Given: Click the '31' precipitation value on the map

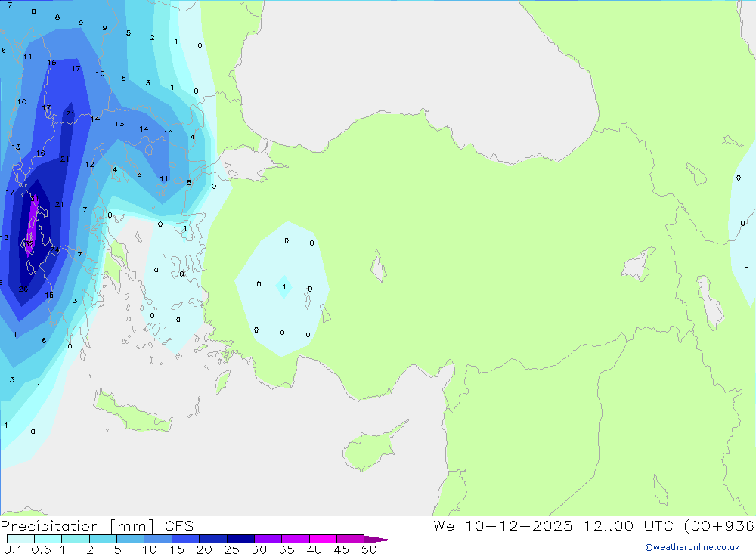Looking at the screenshot, I should tap(34, 198).
